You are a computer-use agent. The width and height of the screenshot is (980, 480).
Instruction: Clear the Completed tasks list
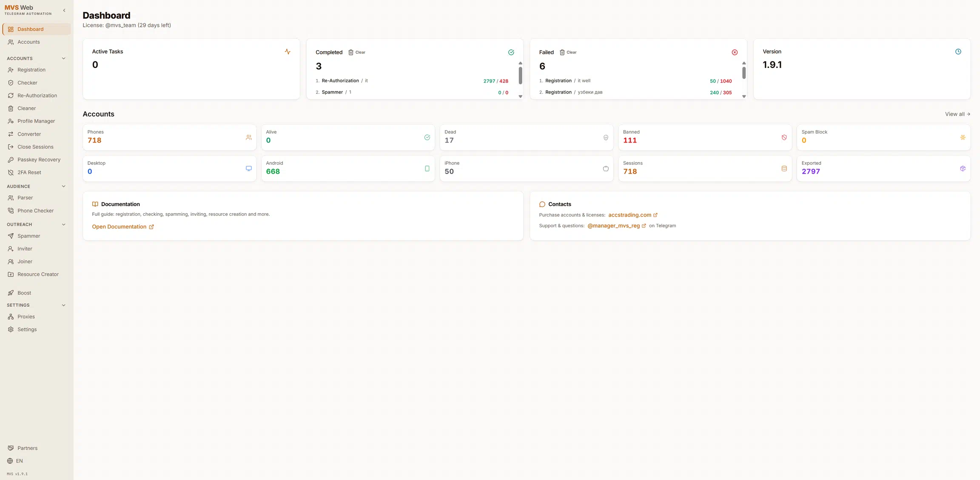pyautogui.click(x=357, y=52)
